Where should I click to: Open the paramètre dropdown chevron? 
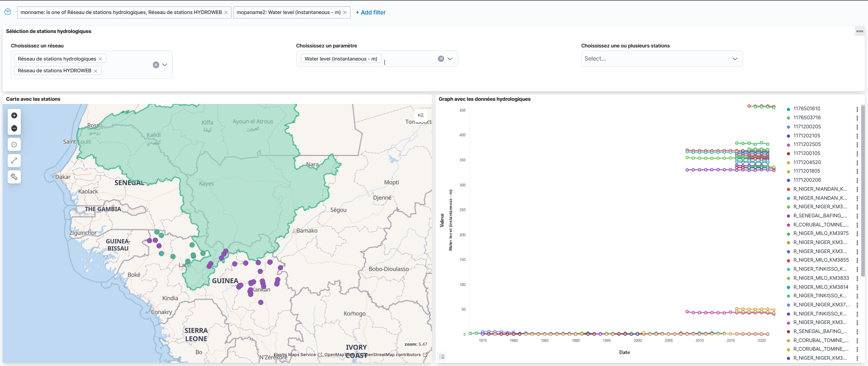point(450,59)
